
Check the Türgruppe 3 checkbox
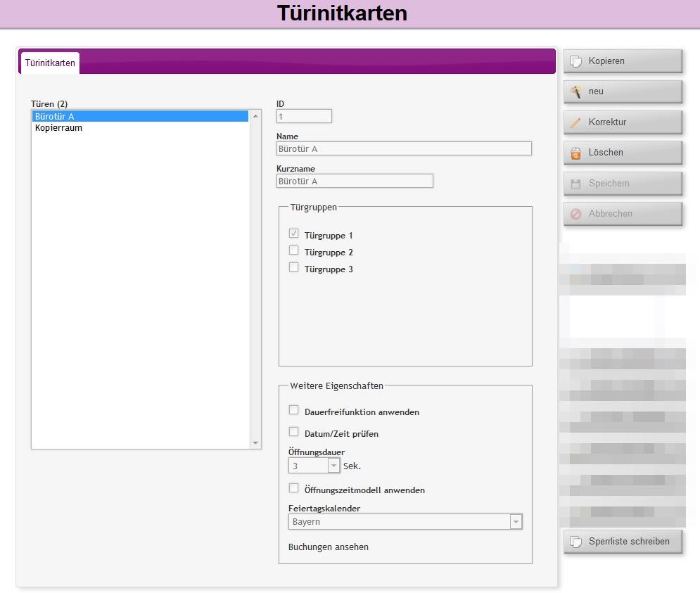294,267
